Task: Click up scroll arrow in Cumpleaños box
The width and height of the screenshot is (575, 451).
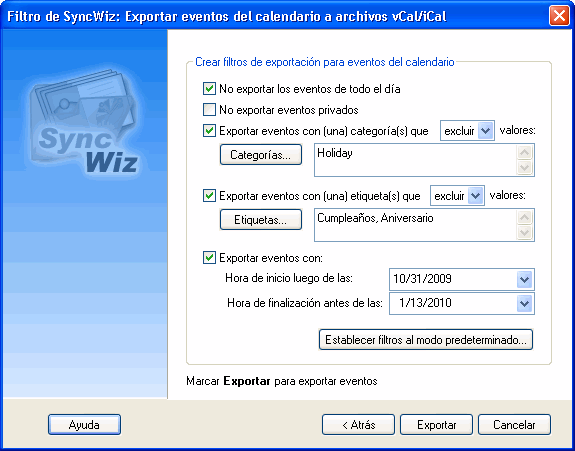Action: [524, 217]
